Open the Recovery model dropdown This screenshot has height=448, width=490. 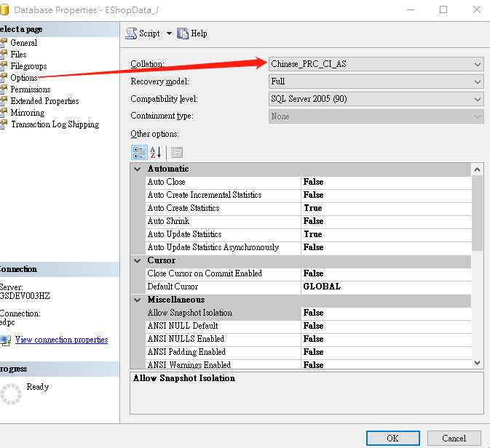(376, 81)
